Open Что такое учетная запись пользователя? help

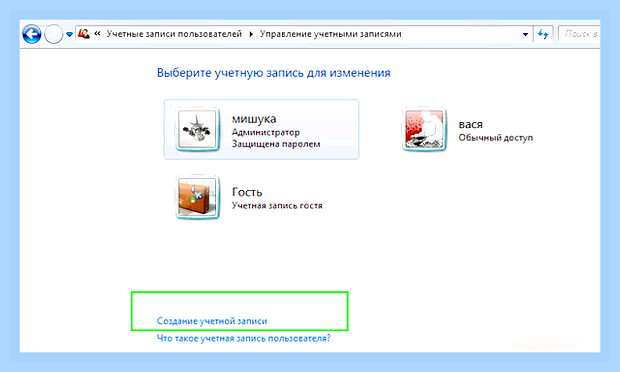pyautogui.click(x=244, y=338)
